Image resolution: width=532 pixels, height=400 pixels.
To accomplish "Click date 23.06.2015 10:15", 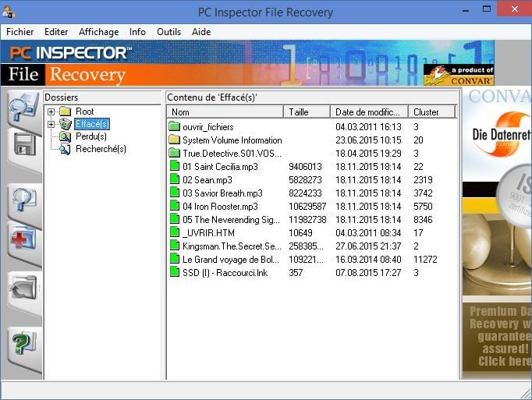I will click(x=368, y=140).
